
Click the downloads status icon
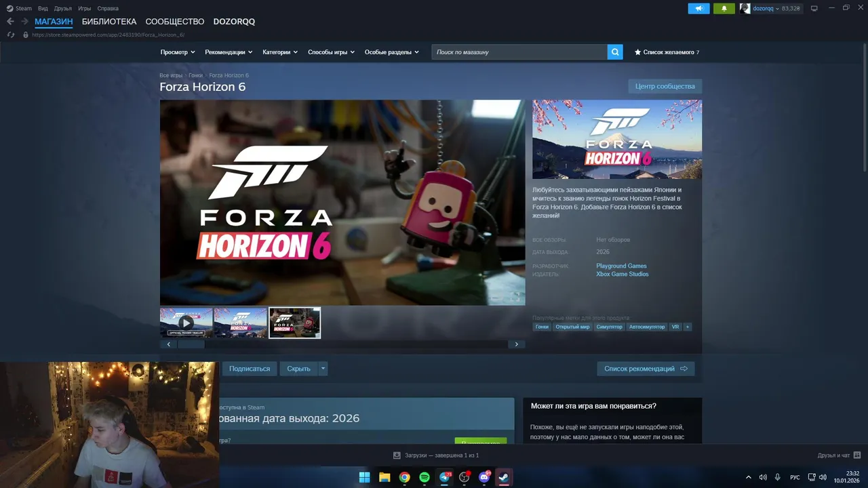tap(397, 455)
